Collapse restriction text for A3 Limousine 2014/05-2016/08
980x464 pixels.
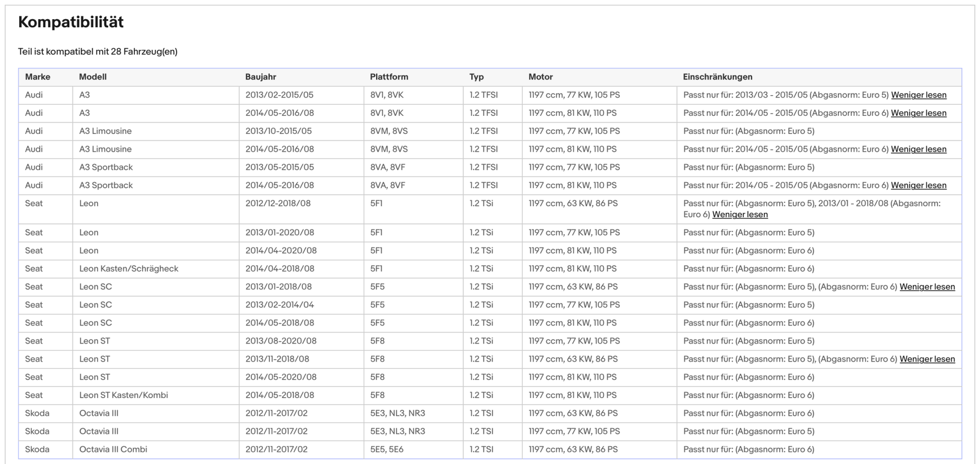(918, 149)
